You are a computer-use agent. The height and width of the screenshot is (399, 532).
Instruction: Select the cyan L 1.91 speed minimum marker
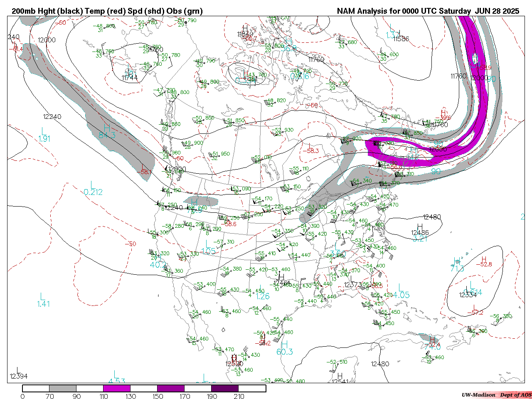tap(44, 135)
